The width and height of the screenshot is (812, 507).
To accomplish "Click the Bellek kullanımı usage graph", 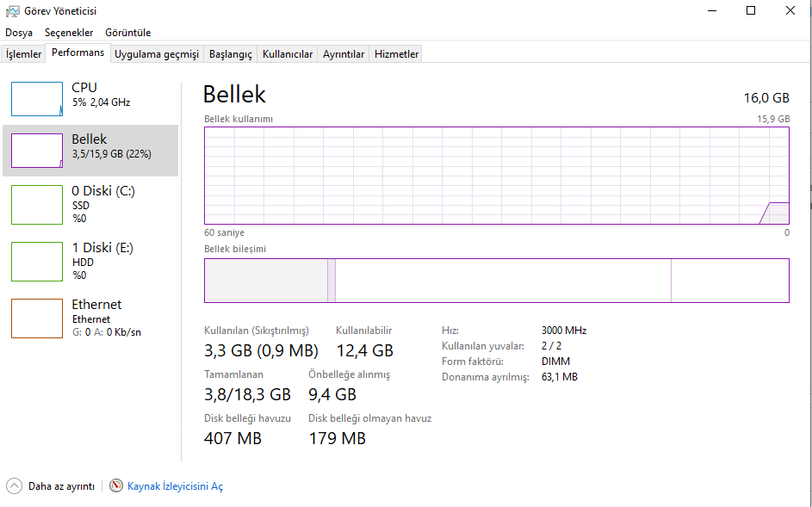I will click(x=496, y=176).
